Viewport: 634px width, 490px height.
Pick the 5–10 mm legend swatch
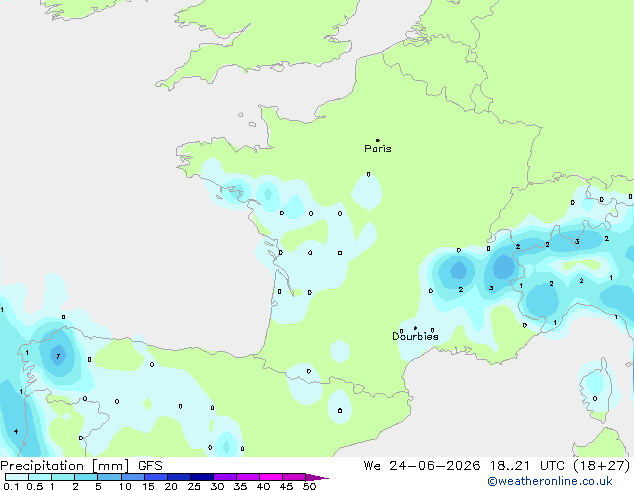(x=110, y=477)
